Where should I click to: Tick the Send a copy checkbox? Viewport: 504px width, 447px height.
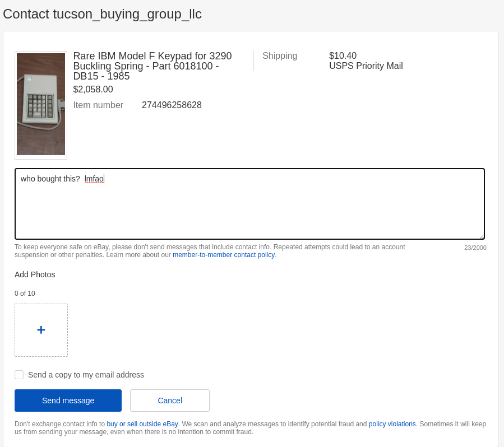[19, 375]
